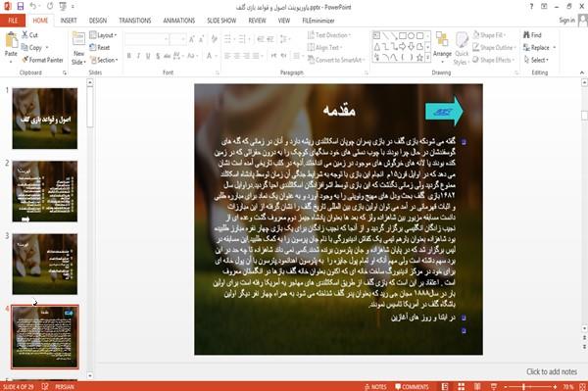Open the Quick Styles gallery
Image resolution: width=588 pixels, height=391 pixels.
[462, 48]
